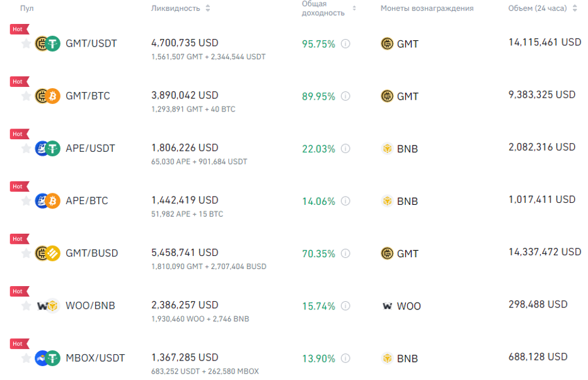
Task: Open info icon next to 22.03% yield
Action: [345, 149]
